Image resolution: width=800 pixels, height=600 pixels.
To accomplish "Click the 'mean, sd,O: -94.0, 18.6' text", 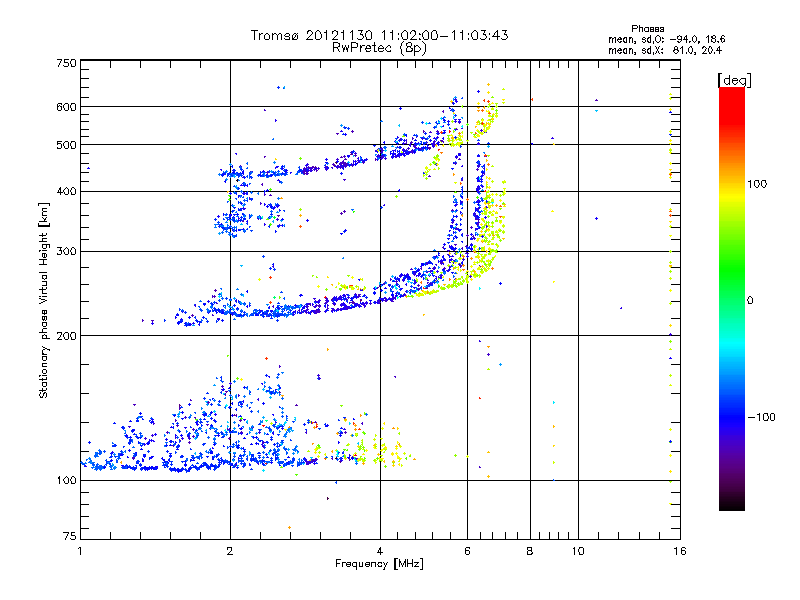I will click(x=666, y=39).
